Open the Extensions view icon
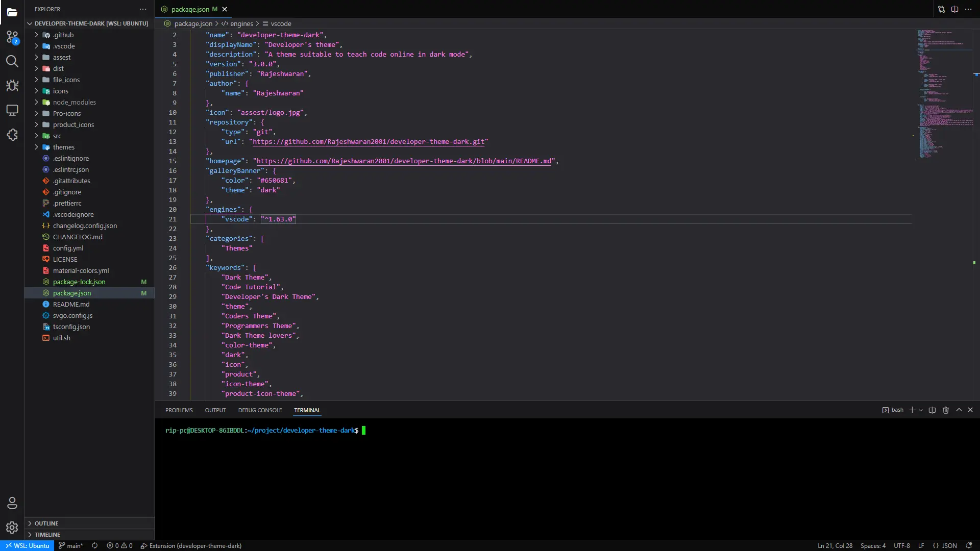The image size is (980, 551). (12, 135)
